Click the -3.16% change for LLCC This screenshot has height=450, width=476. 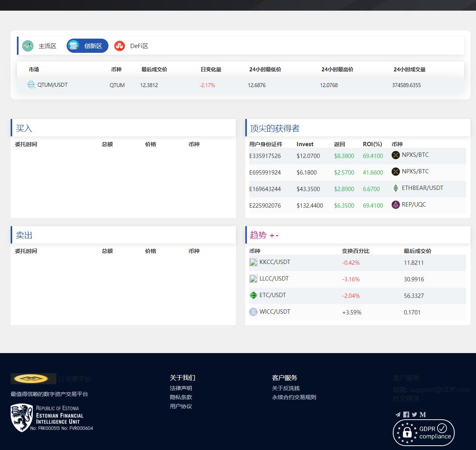coord(351,279)
